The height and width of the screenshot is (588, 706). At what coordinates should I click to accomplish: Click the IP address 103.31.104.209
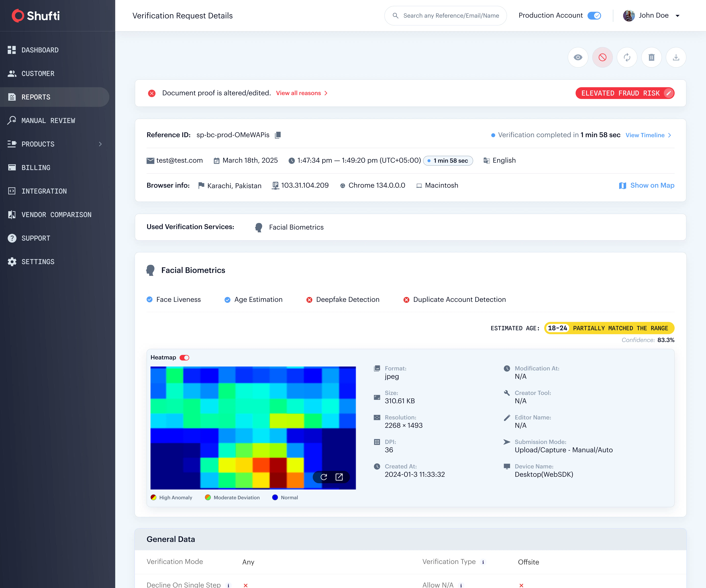305,185
